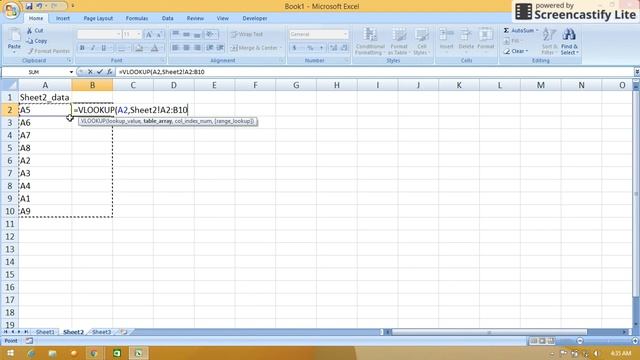640x360 pixels.
Task: Open Windows Start button on taskbar
Action: [x=10, y=353]
